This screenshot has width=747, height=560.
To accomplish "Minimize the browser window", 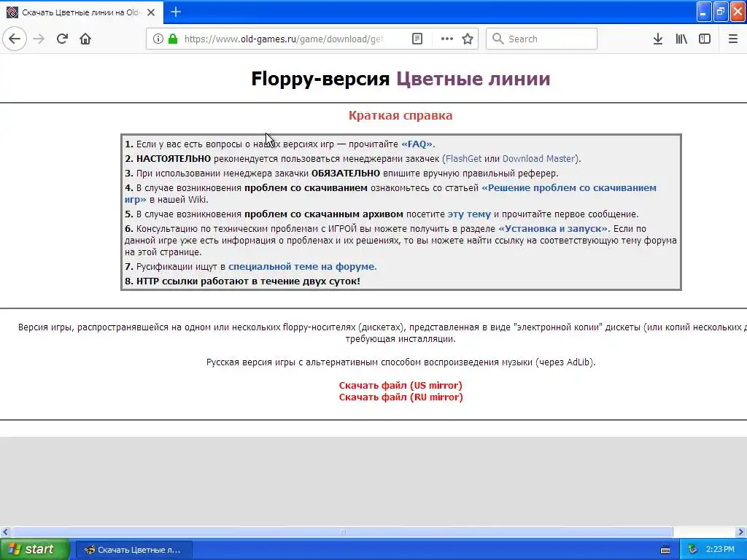I will tap(704, 12).
